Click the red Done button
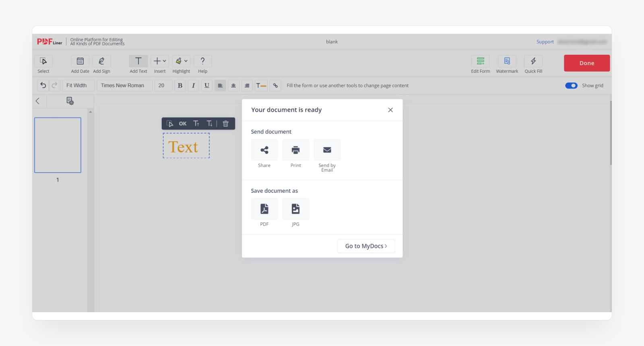This screenshot has width=644, height=346. (x=587, y=63)
